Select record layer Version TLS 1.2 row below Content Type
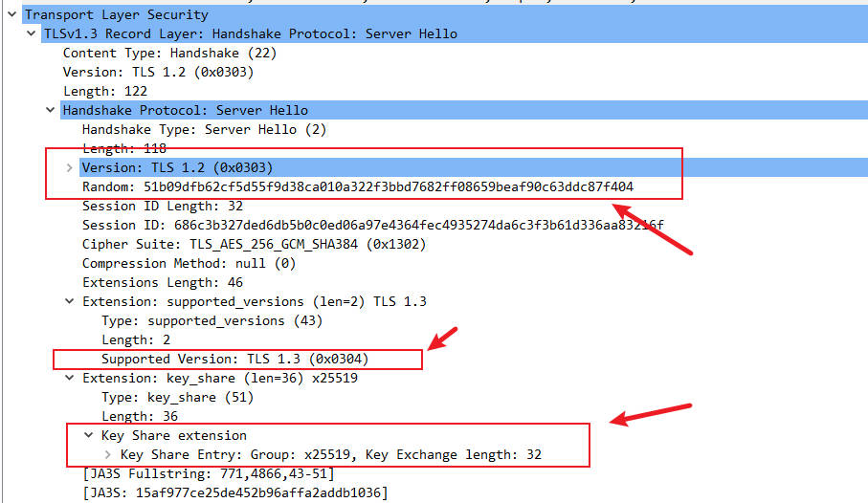Viewport: 868px width, 503px height. coord(158,72)
